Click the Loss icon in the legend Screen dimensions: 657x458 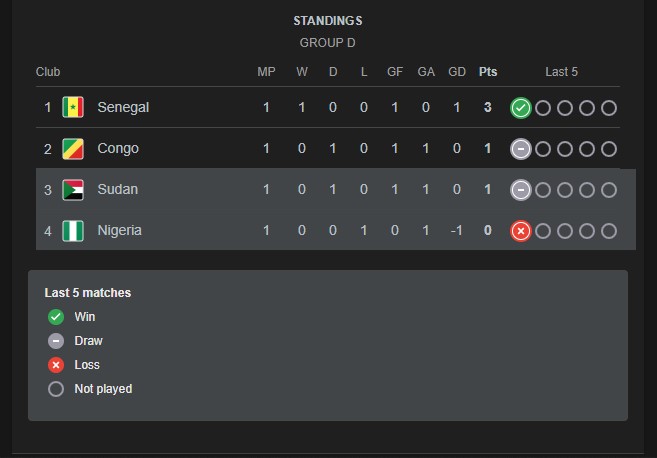[56, 365]
